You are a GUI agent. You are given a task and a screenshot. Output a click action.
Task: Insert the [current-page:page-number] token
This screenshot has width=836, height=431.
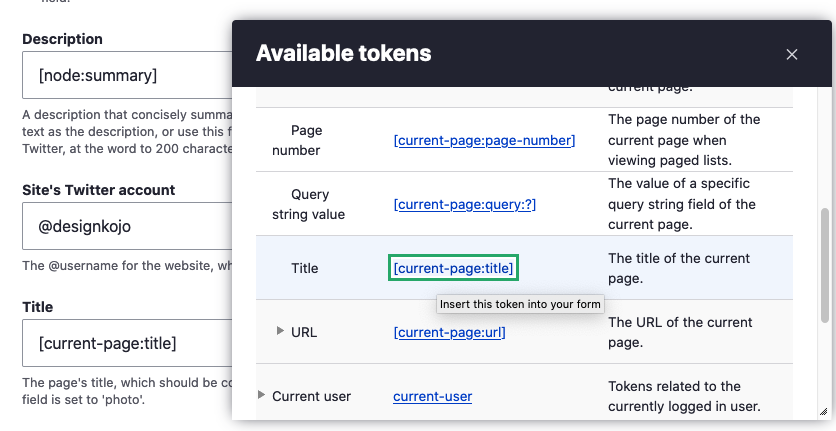[x=484, y=140]
